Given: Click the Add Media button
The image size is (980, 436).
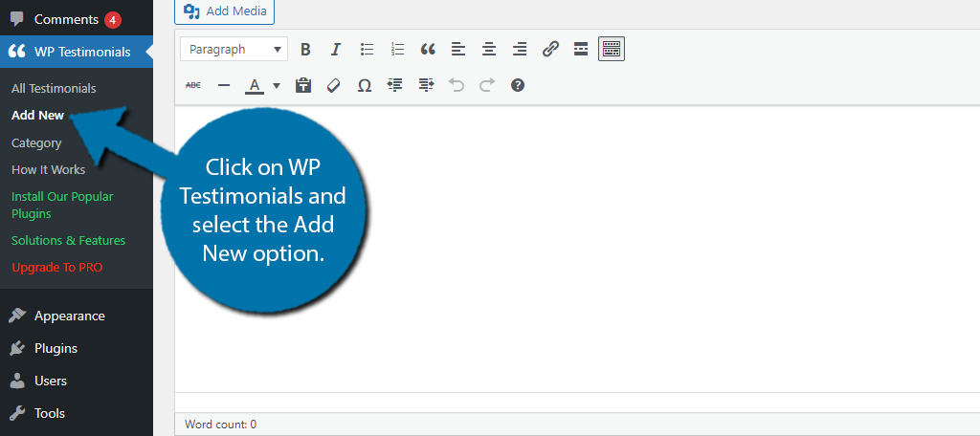Looking at the screenshot, I should coord(224,11).
